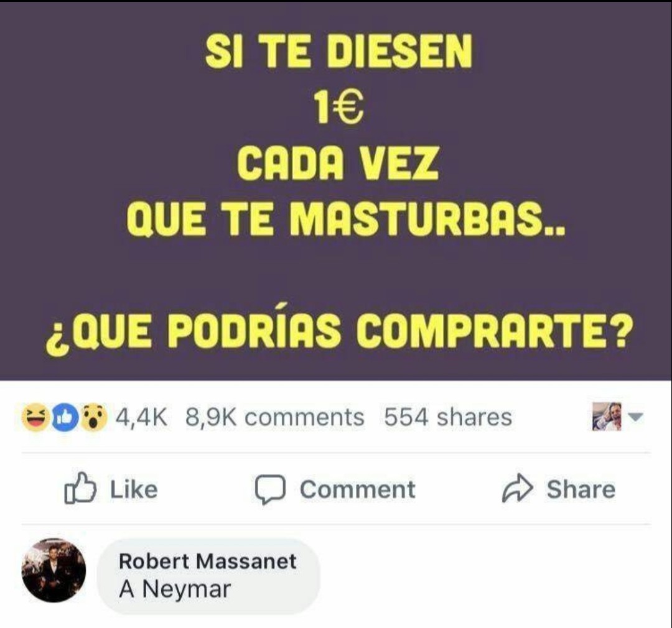Click the Comment speech bubble icon
This screenshot has height=628, width=672.
270,489
